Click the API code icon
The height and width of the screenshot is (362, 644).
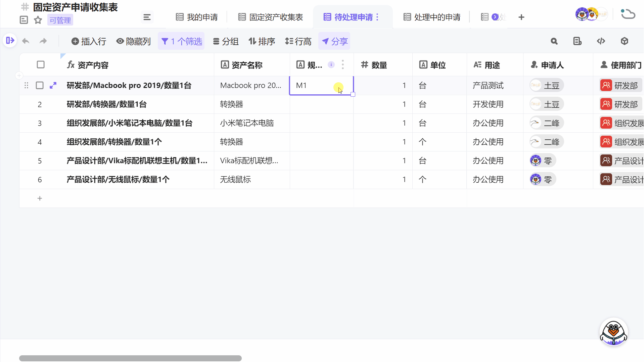tap(601, 41)
